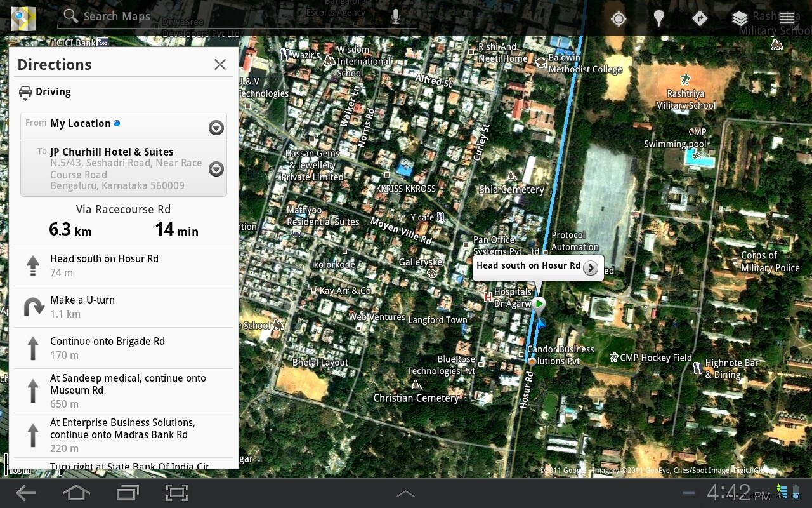Tap Mathyoo Residential Suites lodging icon
The height and width of the screenshot is (508, 812).
(x=296, y=233)
